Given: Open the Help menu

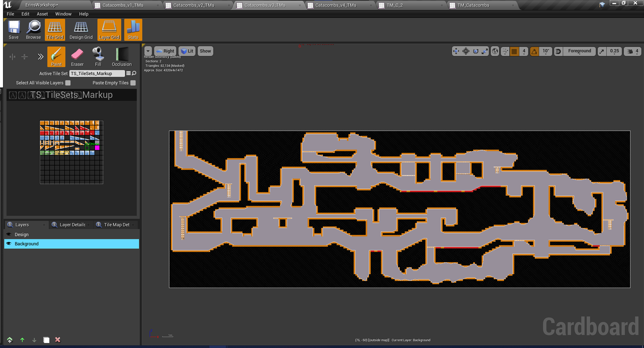Looking at the screenshot, I should pyautogui.click(x=84, y=14).
